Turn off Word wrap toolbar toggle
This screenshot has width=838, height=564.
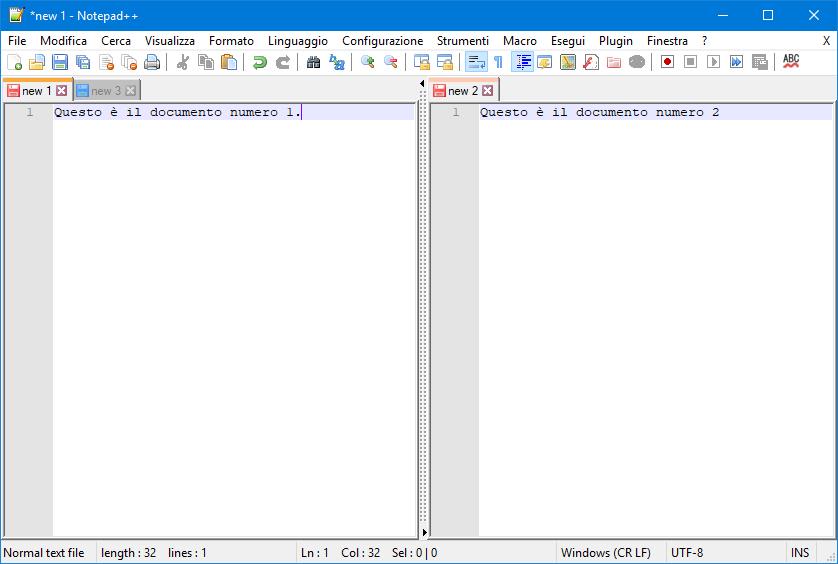click(476, 62)
